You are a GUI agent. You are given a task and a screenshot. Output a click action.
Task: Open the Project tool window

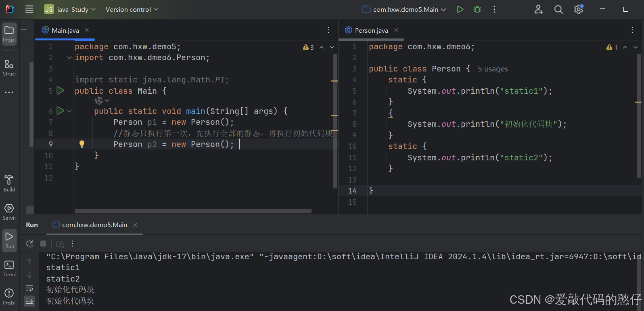pyautogui.click(x=9, y=34)
